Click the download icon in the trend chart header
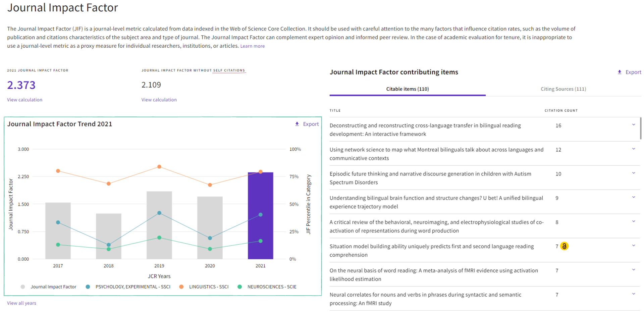Viewport: 644px width, 312px height. point(297,124)
